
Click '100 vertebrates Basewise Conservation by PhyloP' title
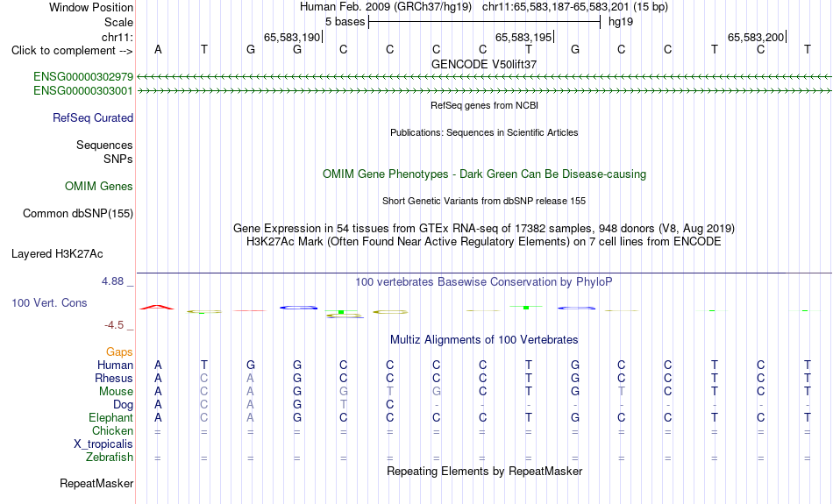tap(484, 282)
